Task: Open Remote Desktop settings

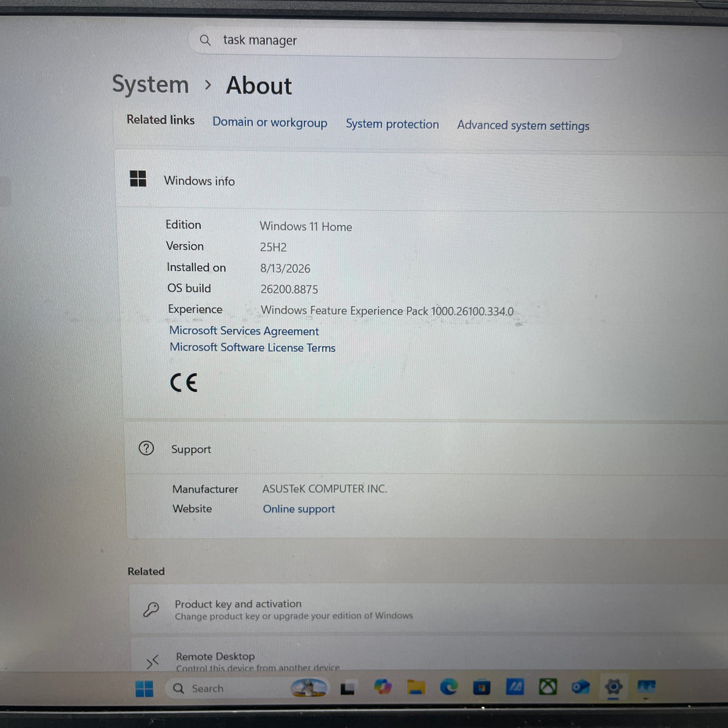Action: (429, 655)
